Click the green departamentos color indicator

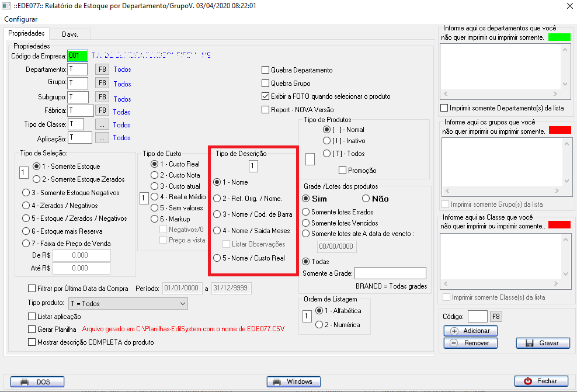click(x=559, y=37)
